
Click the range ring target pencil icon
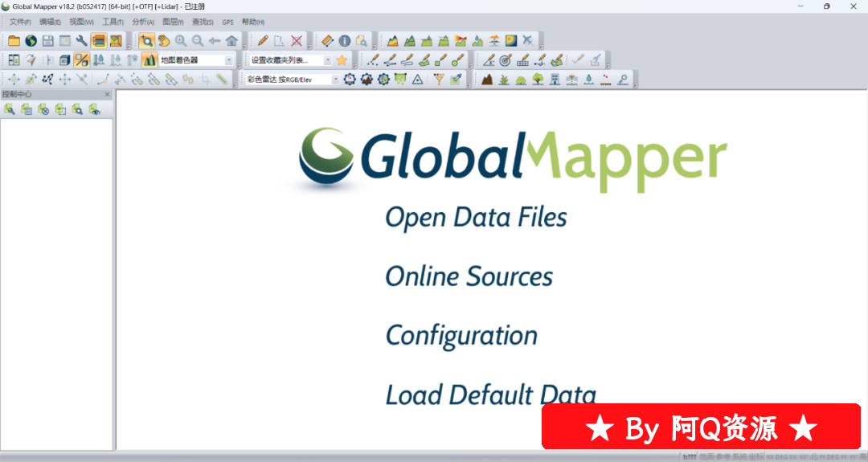pyautogui.click(x=506, y=59)
